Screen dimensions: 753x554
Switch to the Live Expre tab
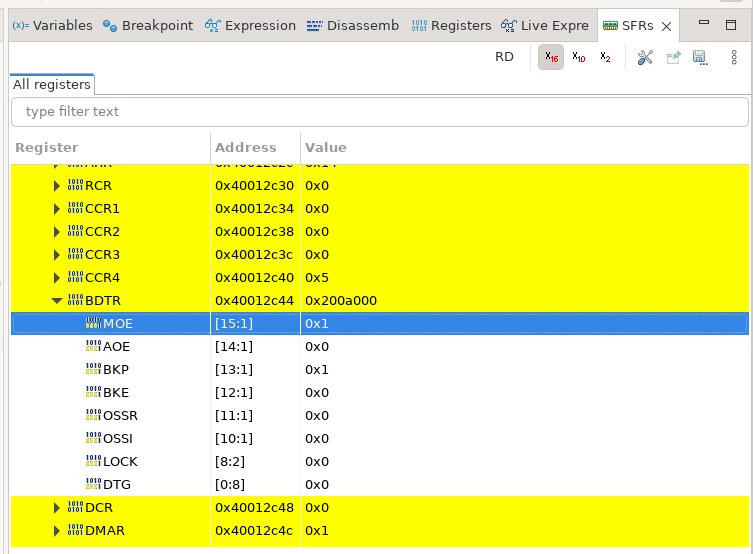coord(545,25)
